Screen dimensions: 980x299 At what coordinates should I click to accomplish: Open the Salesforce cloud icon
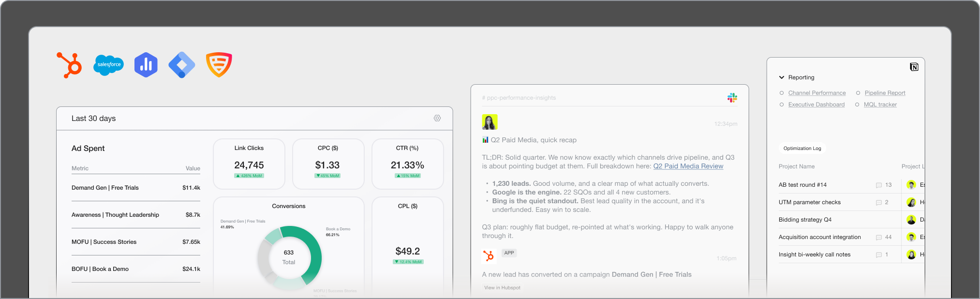coord(108,65)
